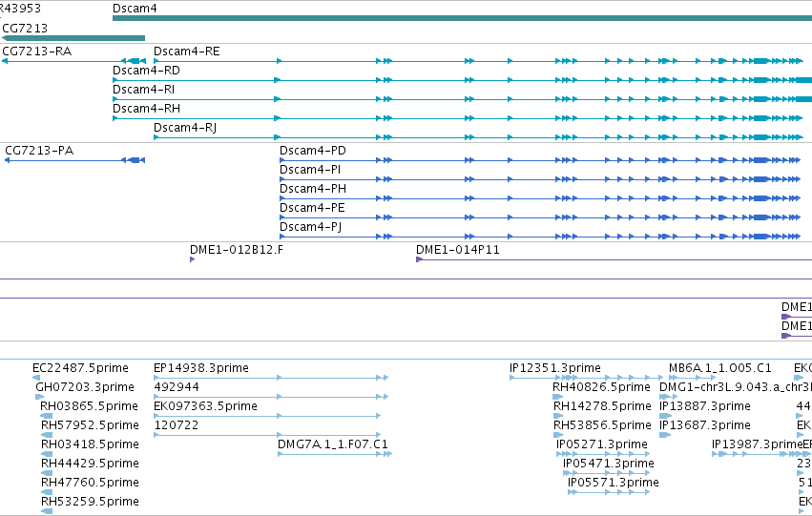Image resolution: width=812 pixels, height=516 pixels.
Task: Choose transcript Dscam4-RH
Action: click(147, 109)
